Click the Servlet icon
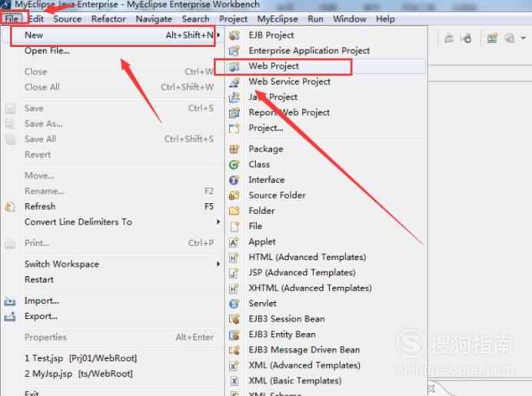This screenshot has height=396, width=532. pos(234,304)
